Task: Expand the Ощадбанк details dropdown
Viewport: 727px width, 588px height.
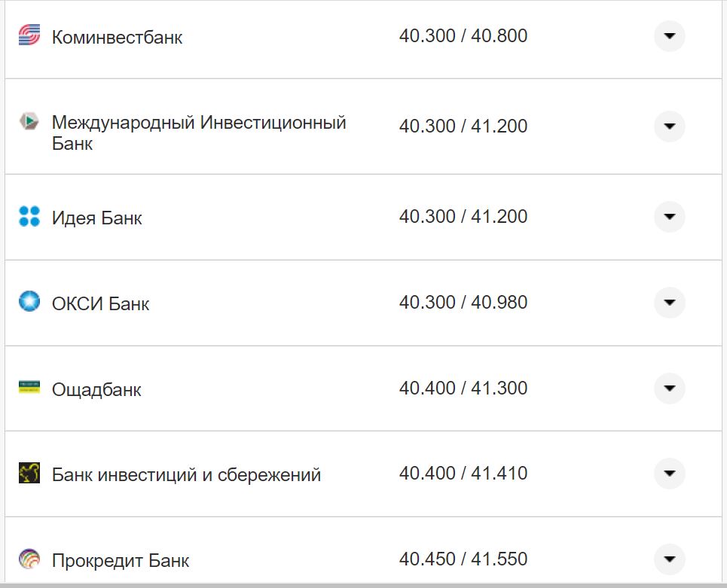Action: [669, 388]
